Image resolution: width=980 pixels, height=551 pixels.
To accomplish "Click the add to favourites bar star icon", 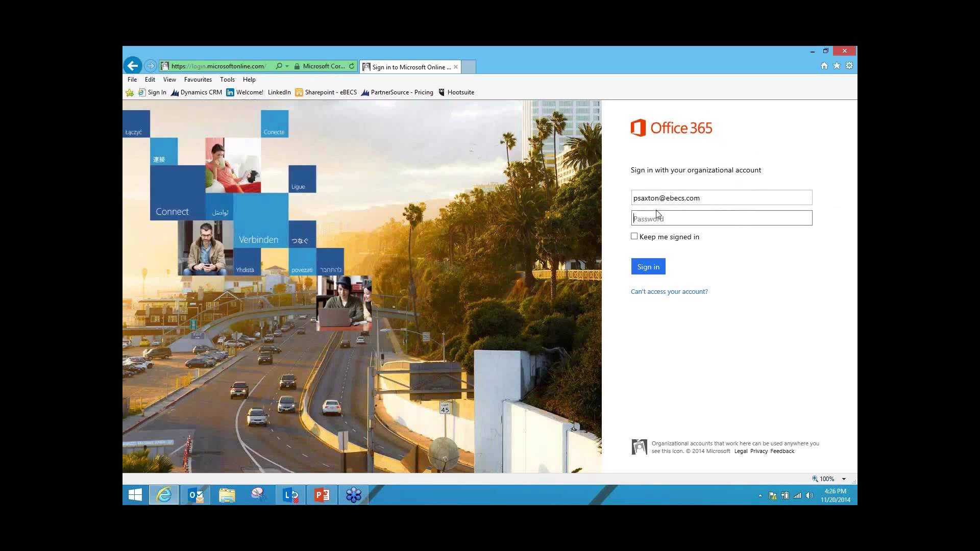I will 130,92.
